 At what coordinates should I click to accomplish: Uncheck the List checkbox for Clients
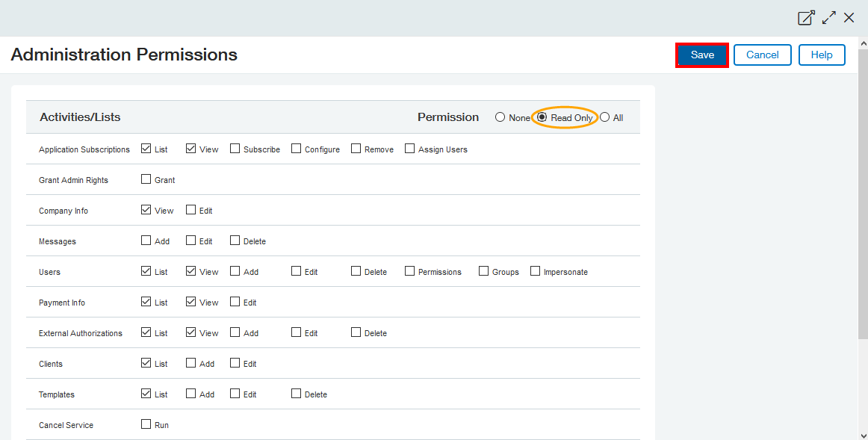(146, 363)
